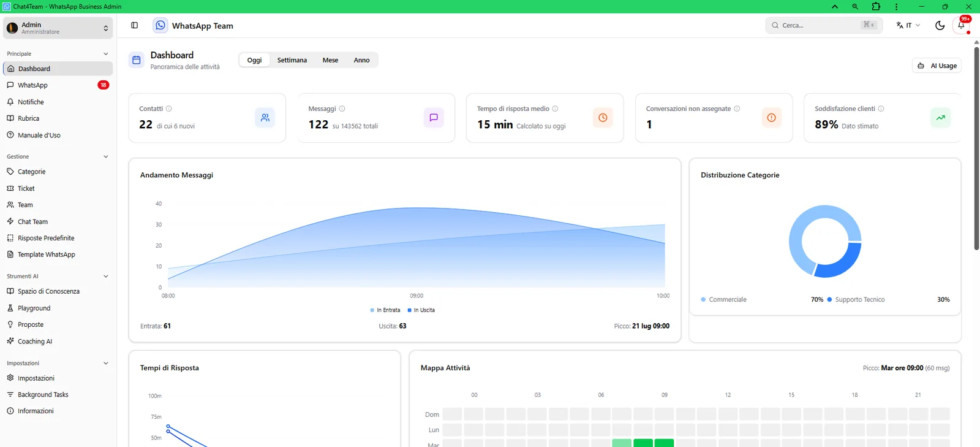Focus the Cerca search field
Screen dimensions: 980x447
pyautogui.click(x=824, y=25)
